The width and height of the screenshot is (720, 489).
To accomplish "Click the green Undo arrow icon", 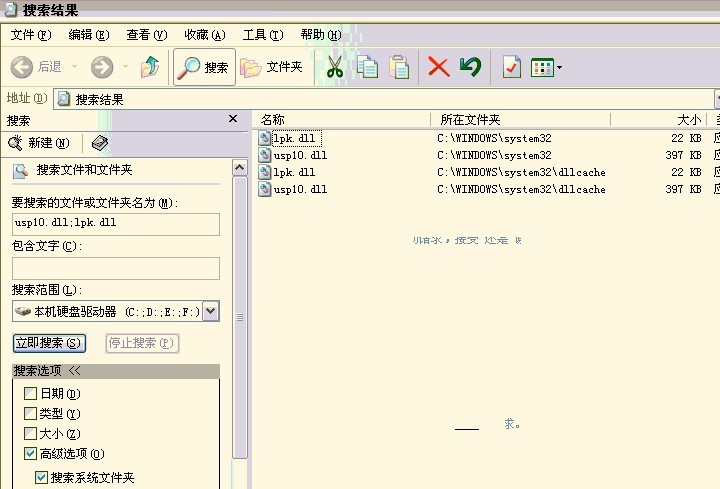I will click(x=470, y=67).
